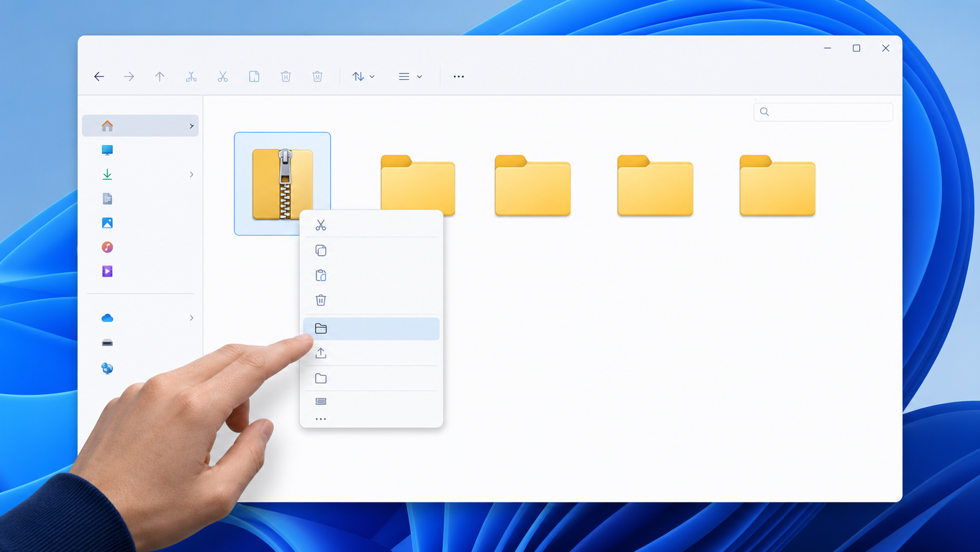Choose closed folder entry in context menu
The width and height of the screenshot is (980, 552).
tap(371, 378)
